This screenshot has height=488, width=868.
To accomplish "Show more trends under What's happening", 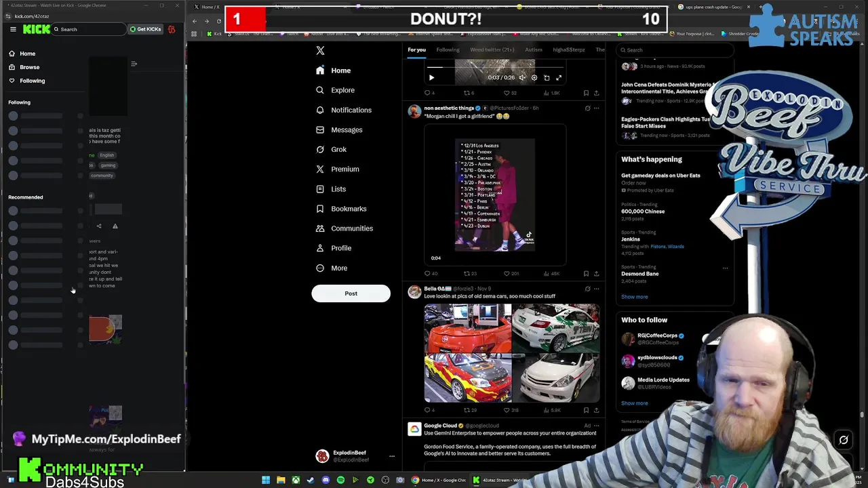I will 635,297.
